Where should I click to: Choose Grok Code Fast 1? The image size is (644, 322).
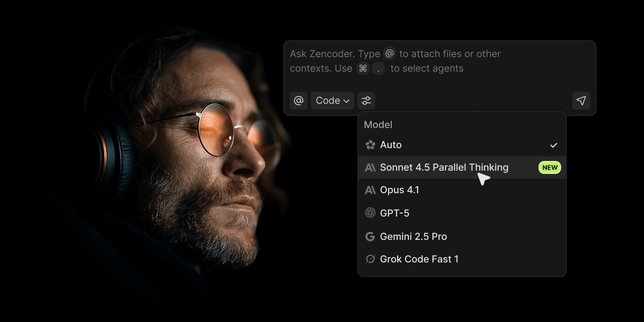419,259
